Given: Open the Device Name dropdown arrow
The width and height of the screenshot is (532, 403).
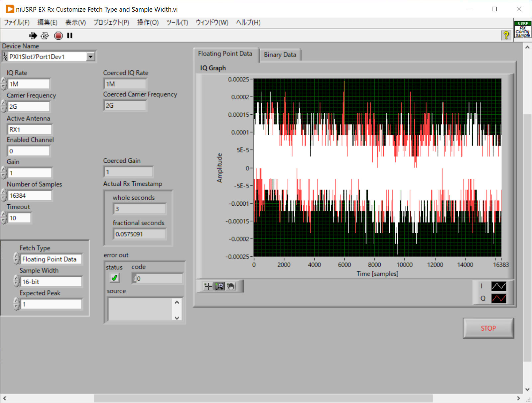Looking at the screenshot, I should [x=90, y=57].
